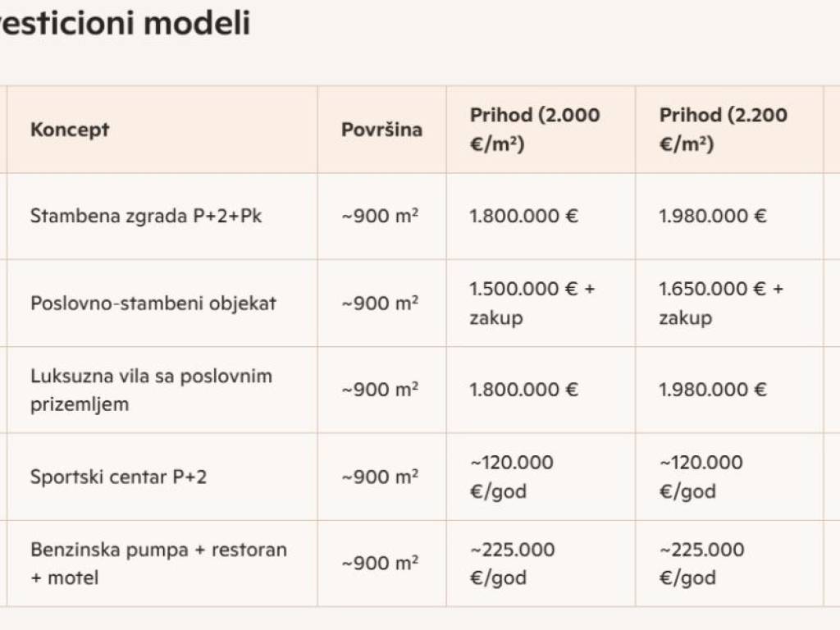This screenshot has width=840, height=630.
Task: Click the Koncept column header
Action: click(x=70, y=130)
